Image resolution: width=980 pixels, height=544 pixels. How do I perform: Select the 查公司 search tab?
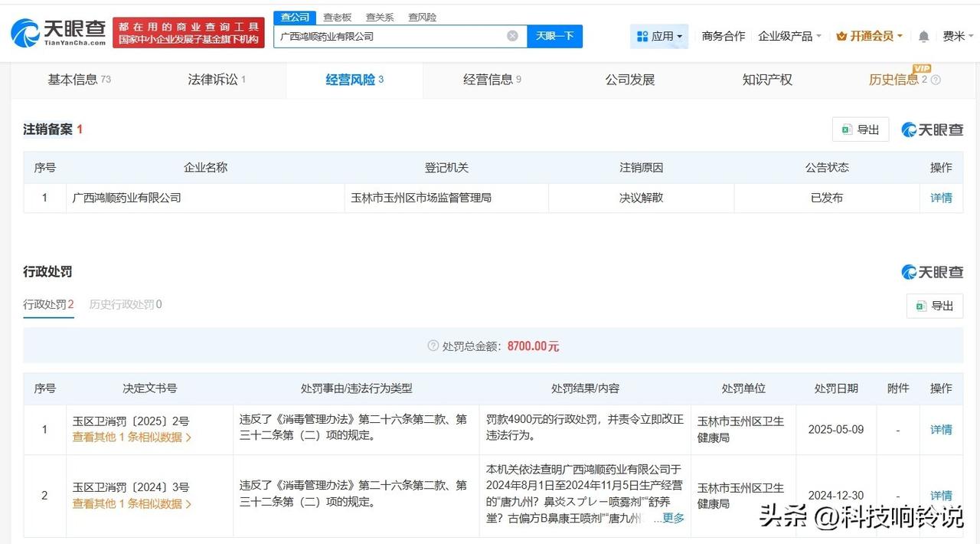tap(295, 17)
